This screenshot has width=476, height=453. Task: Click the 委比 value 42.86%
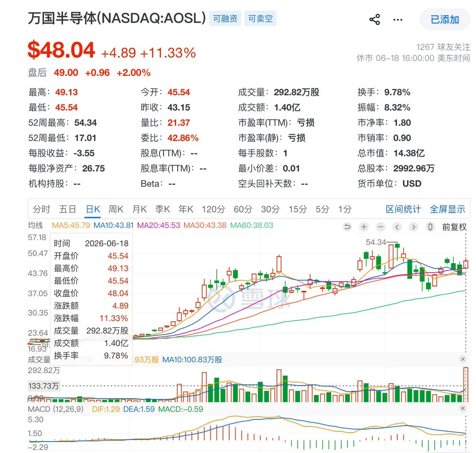coord(183,138)
